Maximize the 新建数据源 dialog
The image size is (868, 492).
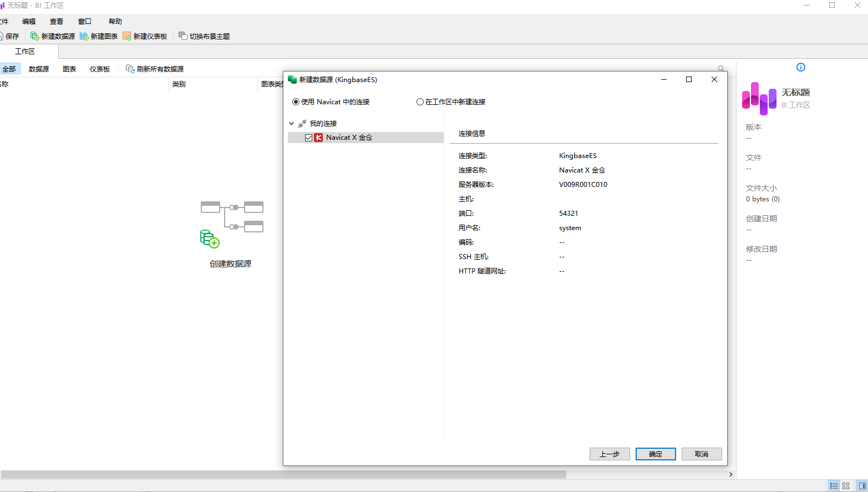(x=689, y=80)
